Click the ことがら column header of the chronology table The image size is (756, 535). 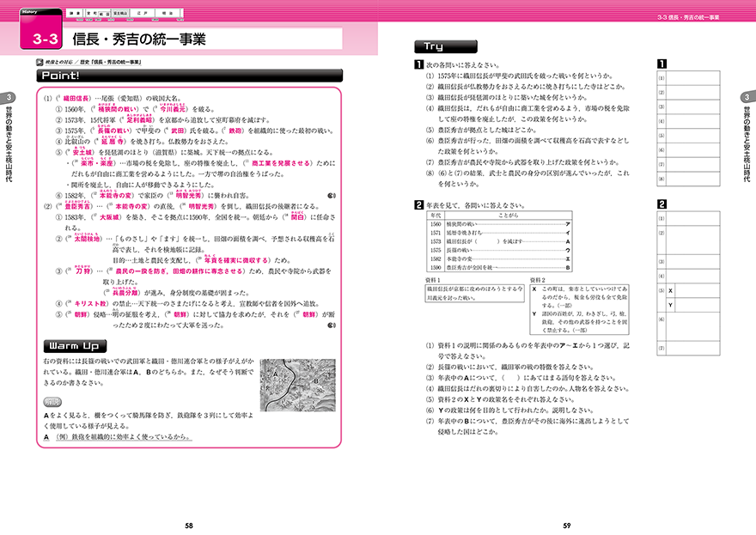click(x=509, y=216)
